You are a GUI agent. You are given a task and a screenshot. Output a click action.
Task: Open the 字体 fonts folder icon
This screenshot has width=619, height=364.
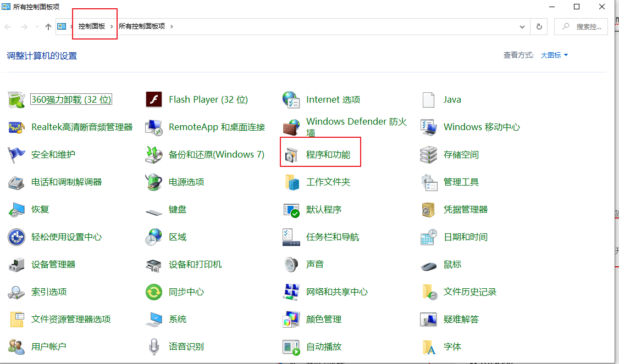click(x=429, y=347)
